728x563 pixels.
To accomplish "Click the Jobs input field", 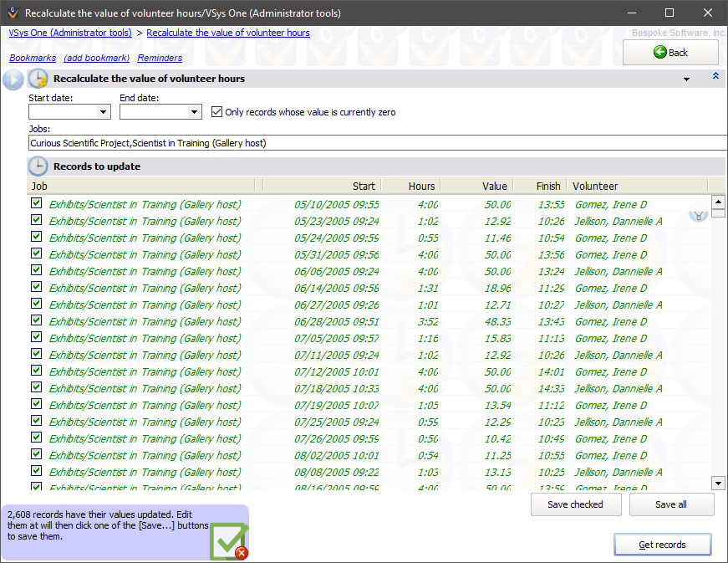I will pyautogui.click(x=376, y=143).
